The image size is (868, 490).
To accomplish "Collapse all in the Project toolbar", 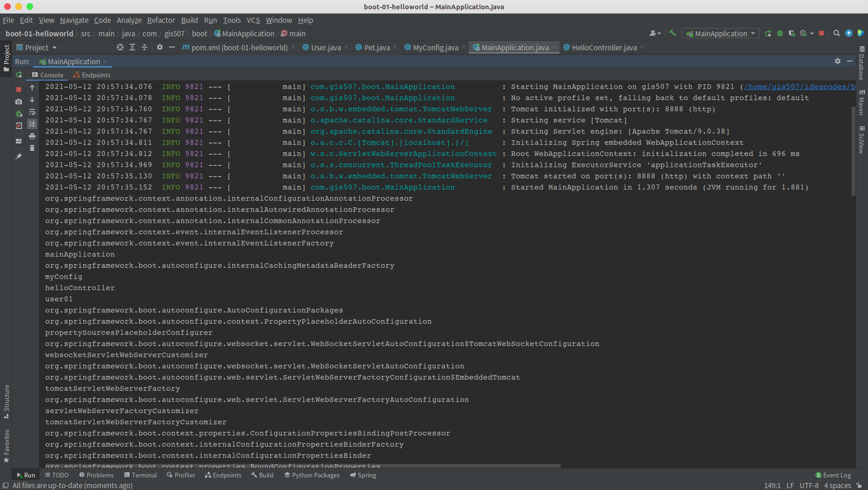I will click(144, 47).
